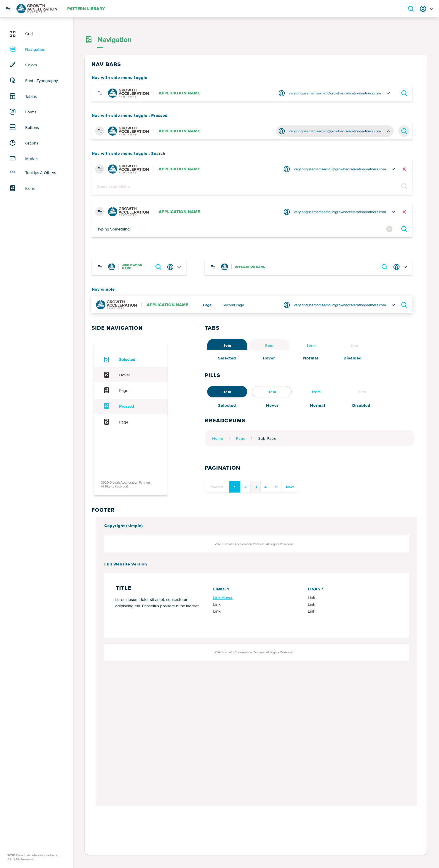Open the Graphs pie chart icon
439x868 pixels.
pyautogui.click(x=13, y=143)
